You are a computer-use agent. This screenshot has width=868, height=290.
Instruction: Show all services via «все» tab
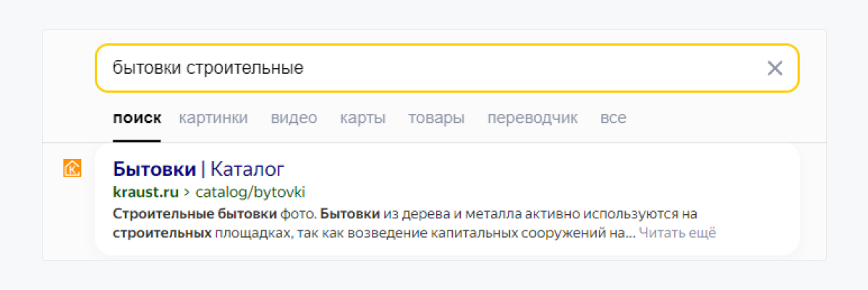(x=613, y=118)
